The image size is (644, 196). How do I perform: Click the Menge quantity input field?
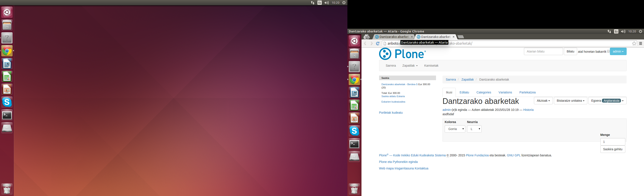(x=613, y=142)
